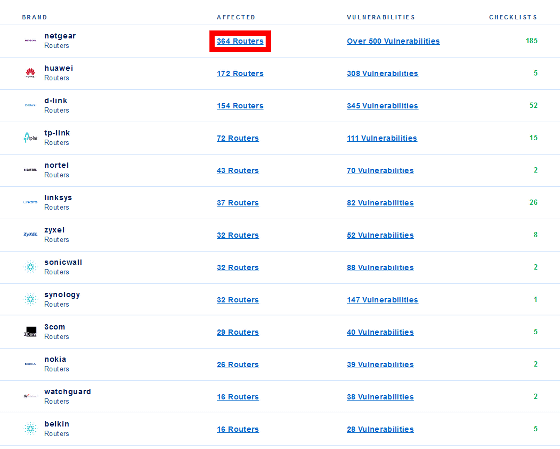Click the Nokia brand logo icon
This screenshot has height=449, width=560.
click(30, 364)
